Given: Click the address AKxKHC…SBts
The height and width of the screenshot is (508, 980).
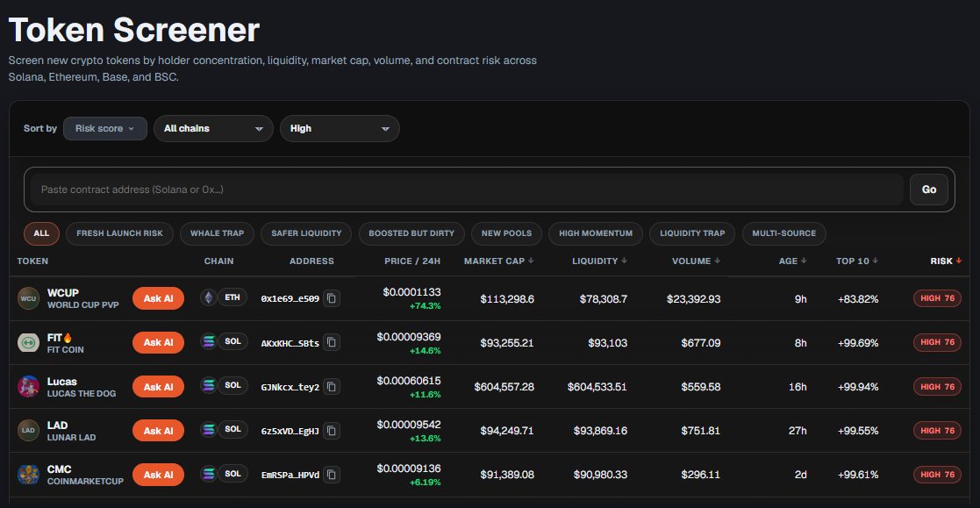Looking at the screenshot, I should (x=290, y=343).
